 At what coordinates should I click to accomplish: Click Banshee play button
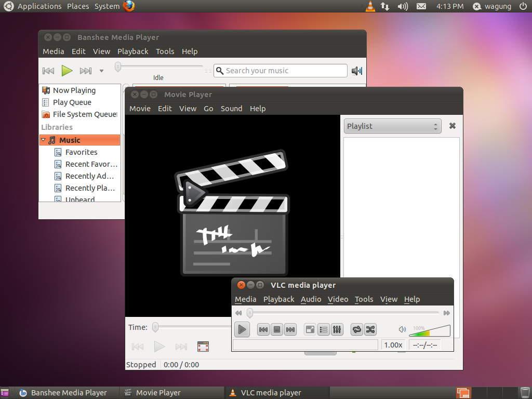tap(67, 71)
